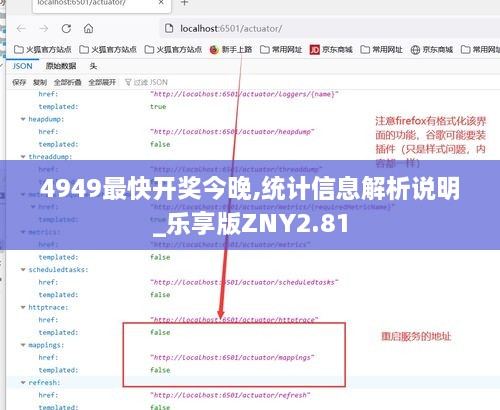
Task: Click 全部展开 to expand all nodes
Action: click(102, 82)
